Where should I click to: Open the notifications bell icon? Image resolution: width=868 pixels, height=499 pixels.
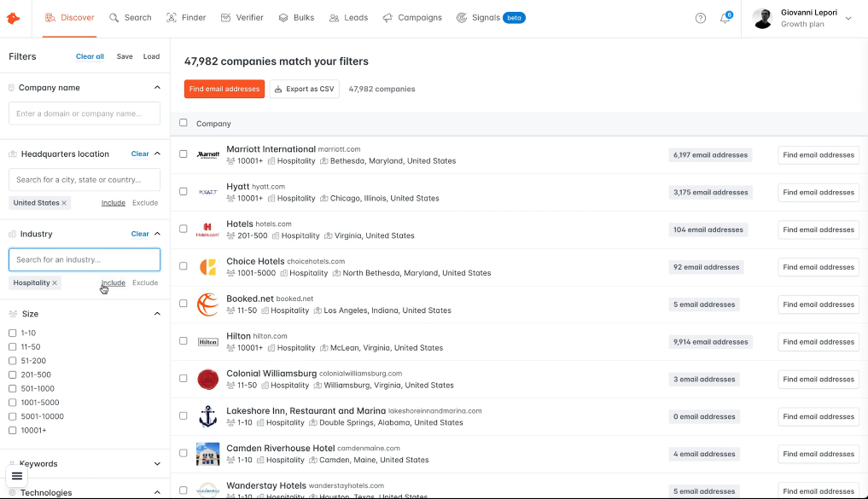(725, 18)
